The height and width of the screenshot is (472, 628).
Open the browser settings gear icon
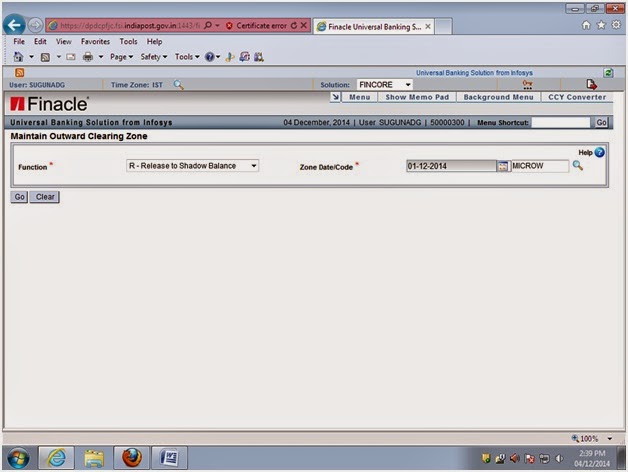[x=616, y=25]
